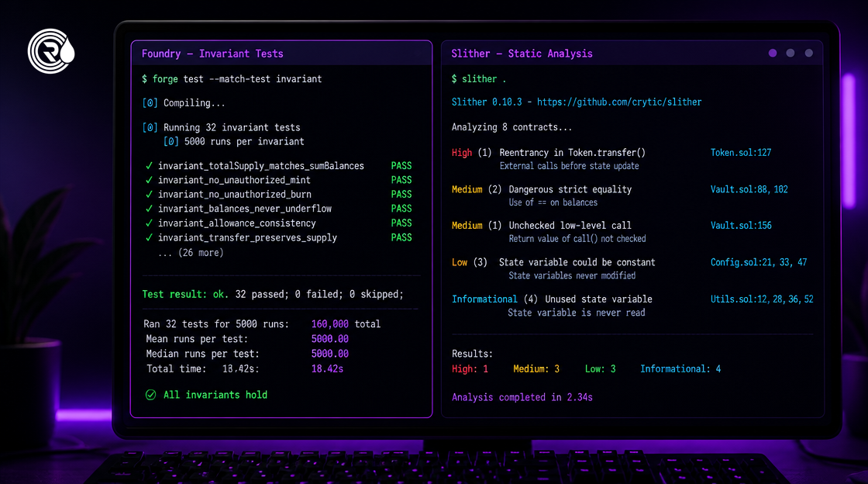Open the Vault.sol:88, 102 file reference
Screen dimensions: 868x484
pos(749,189)
